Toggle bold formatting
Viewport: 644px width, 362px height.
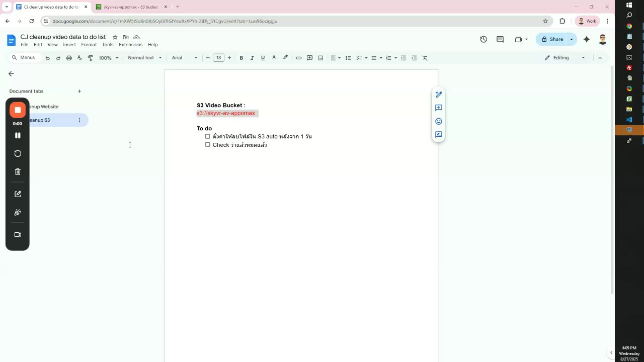tap(242, 58)
